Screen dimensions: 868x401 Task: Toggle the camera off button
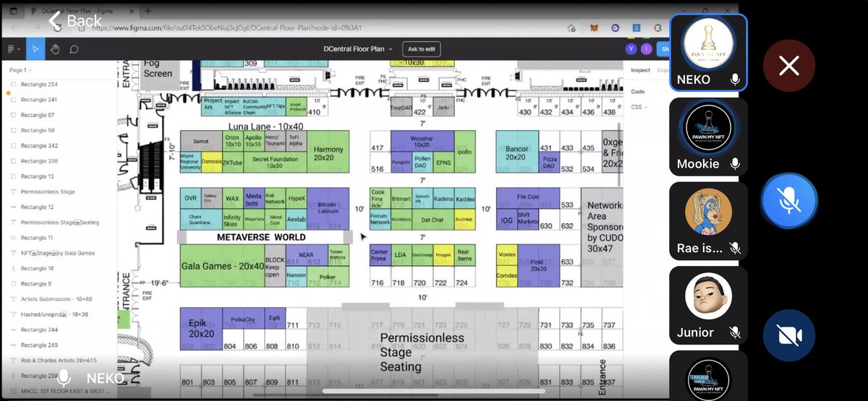[789, 335]
